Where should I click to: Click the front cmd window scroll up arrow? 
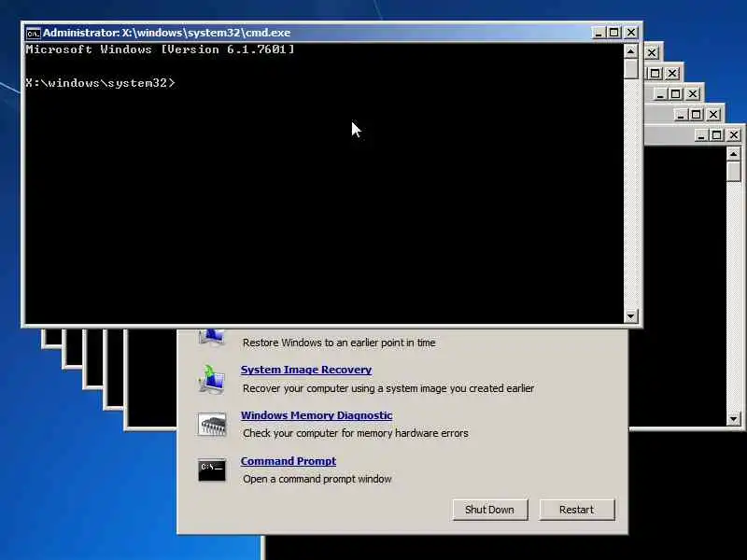point(631,51)
